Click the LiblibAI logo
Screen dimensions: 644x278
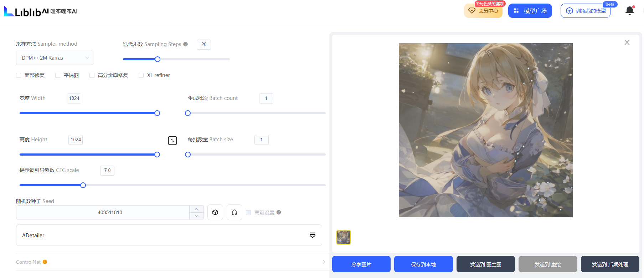41,11
